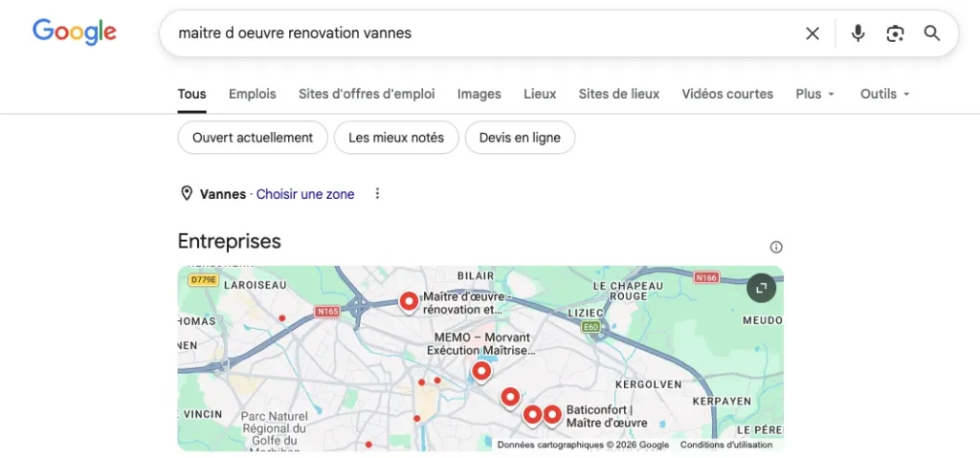The width and height of the screenshot is (980, 458).
Task: Switch to the Emplois tab
Action: [x=252, y=95]
